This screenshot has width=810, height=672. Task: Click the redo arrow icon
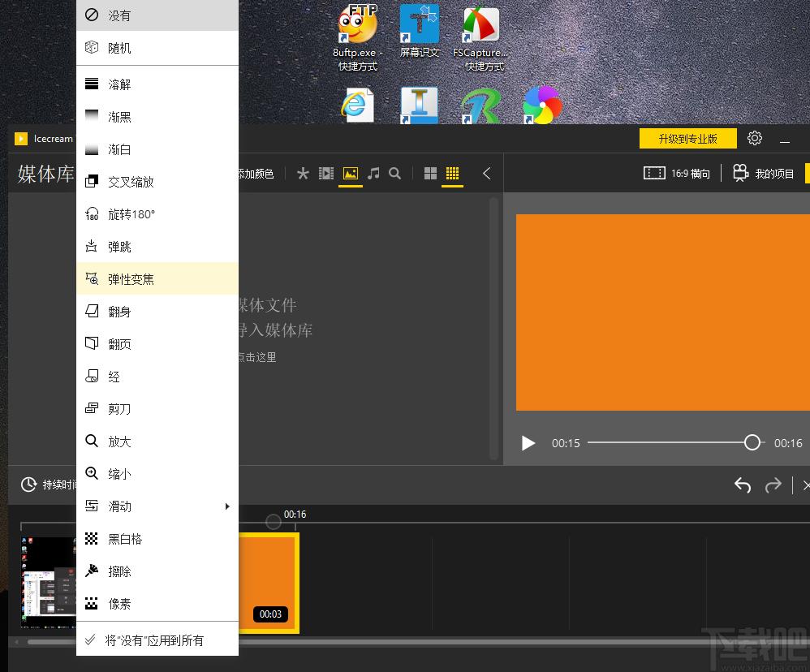773,485
